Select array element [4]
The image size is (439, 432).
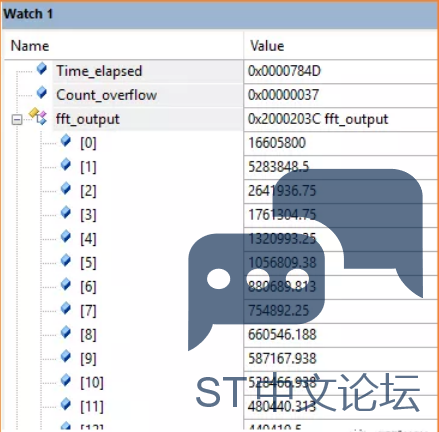[x=88, y=239]
